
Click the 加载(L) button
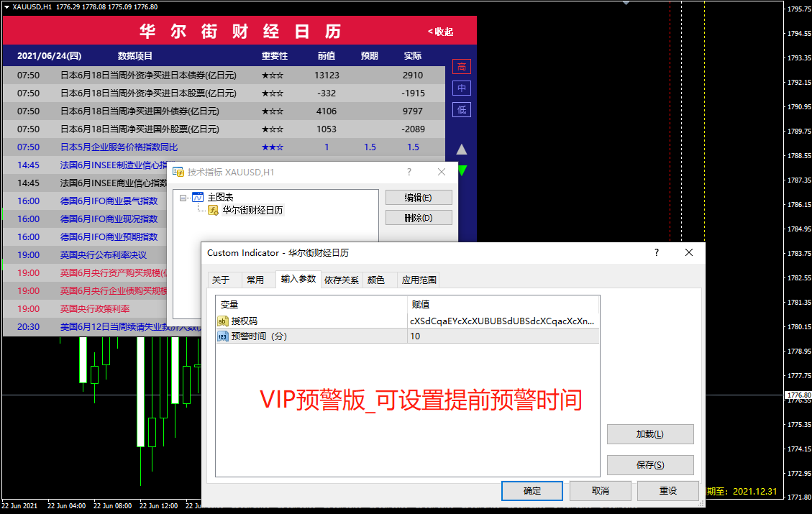[649, 434]
